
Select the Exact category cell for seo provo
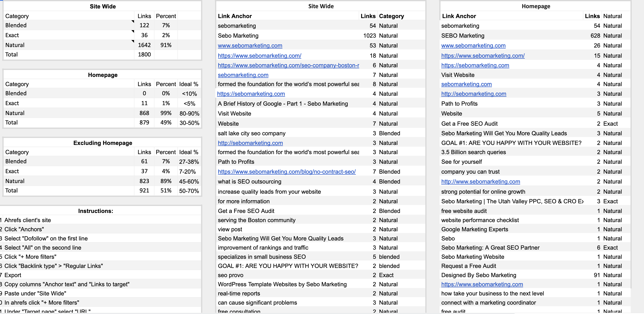click(x=401, y=275)
